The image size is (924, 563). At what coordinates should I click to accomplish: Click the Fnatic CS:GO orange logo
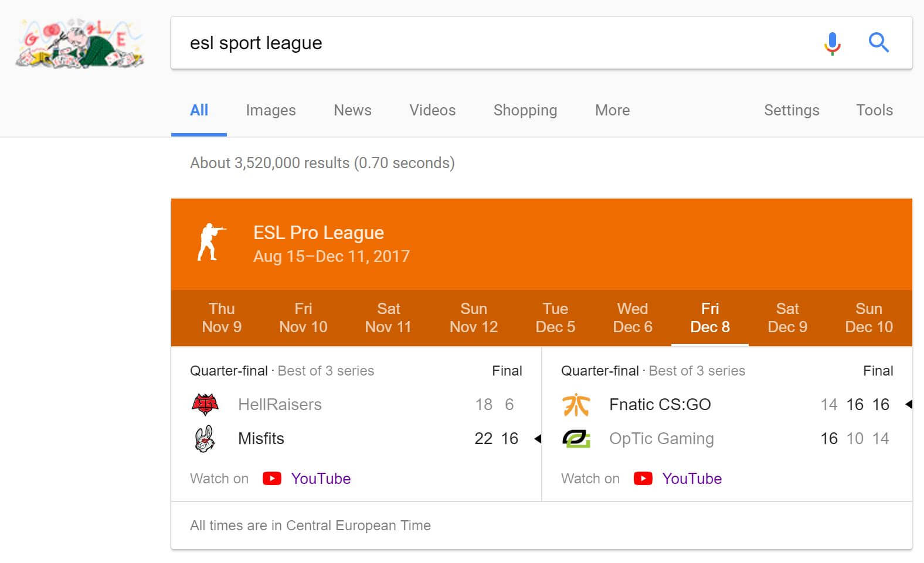point(576,405)
